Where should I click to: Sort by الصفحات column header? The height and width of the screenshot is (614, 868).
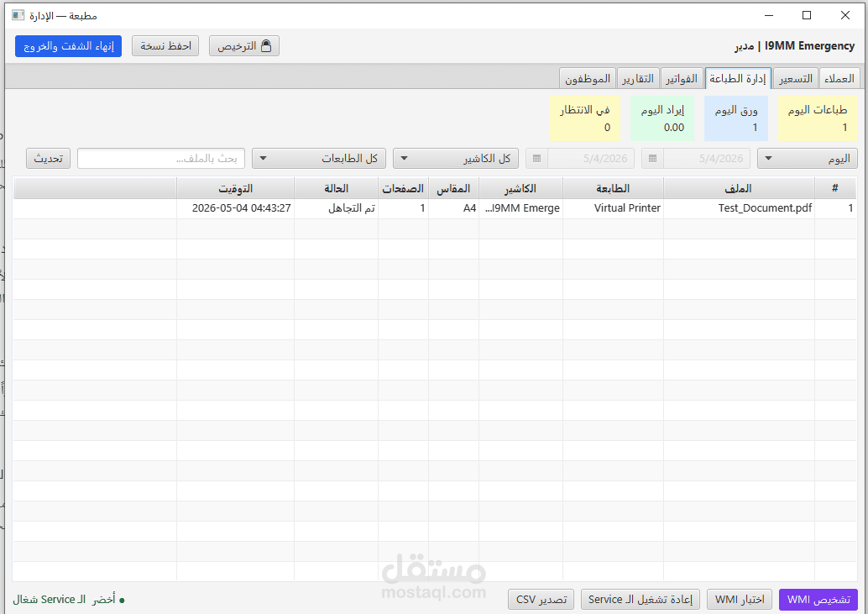point(403,189)
